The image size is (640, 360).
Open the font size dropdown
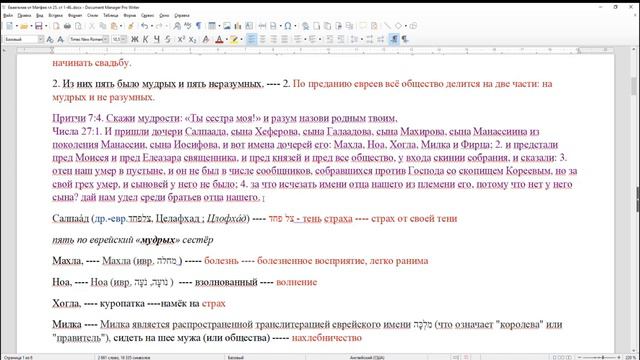click(x=124, y=39)
